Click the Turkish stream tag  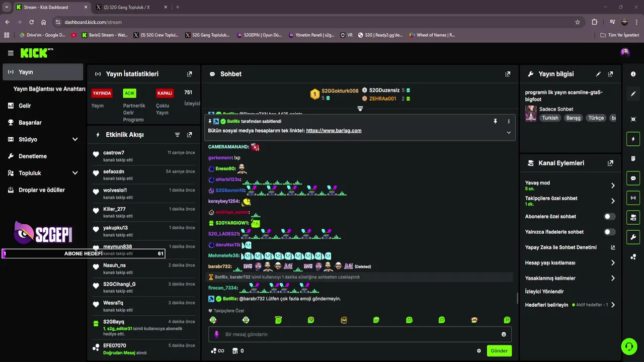click(x=550, y=118)
